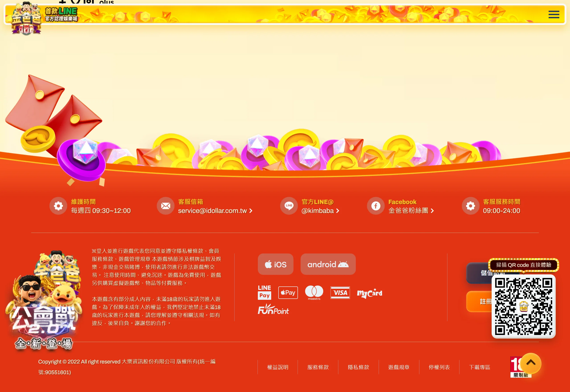
Task: Click the customer service hours gear icon
Action: coord(470,206)
